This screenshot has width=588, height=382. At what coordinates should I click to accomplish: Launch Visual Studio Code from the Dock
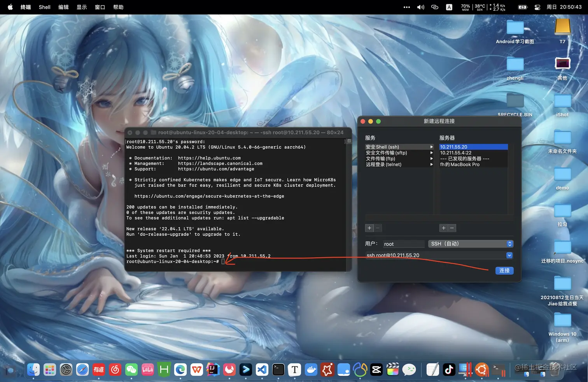(262, 370)
